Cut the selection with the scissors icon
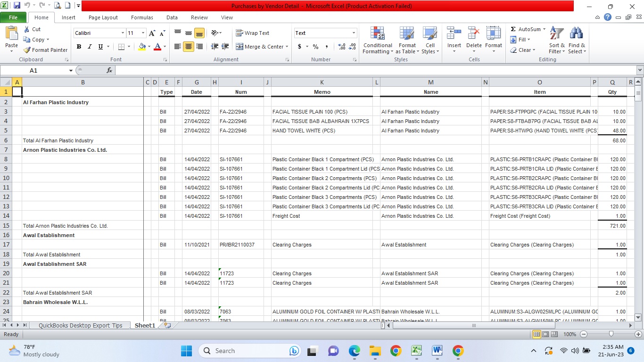Viewport: 644px width, 362px height. pos(27,29)
